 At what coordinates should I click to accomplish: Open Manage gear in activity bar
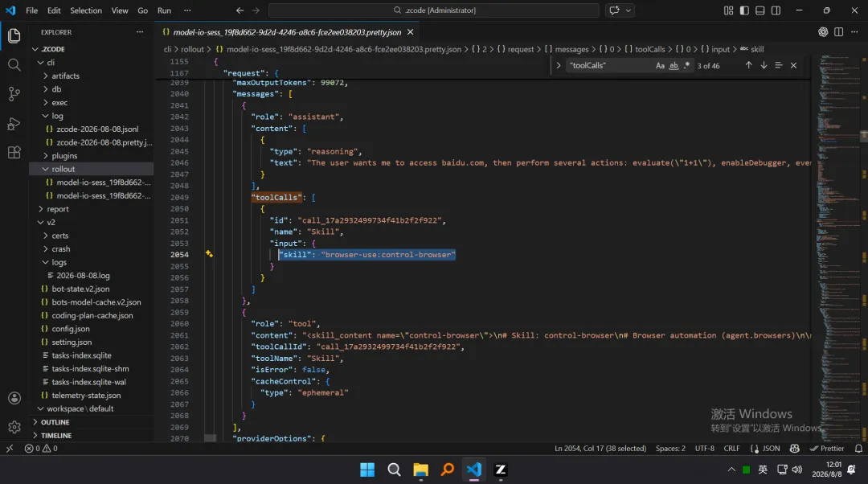pos(14,427)
